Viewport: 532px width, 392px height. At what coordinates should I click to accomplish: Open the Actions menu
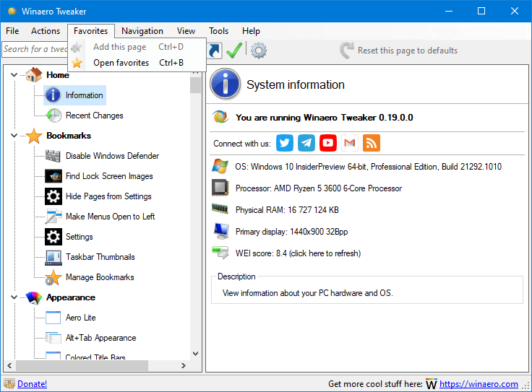[46, 31]
